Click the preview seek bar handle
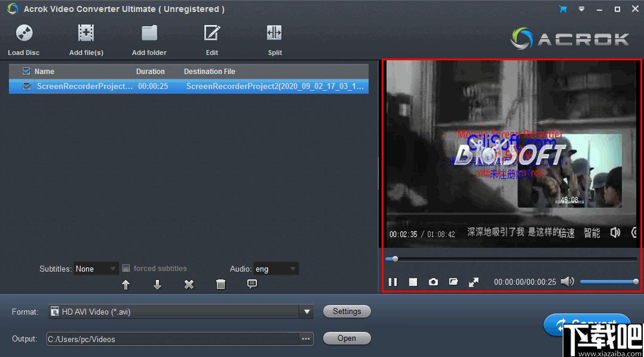 [395, 259]
